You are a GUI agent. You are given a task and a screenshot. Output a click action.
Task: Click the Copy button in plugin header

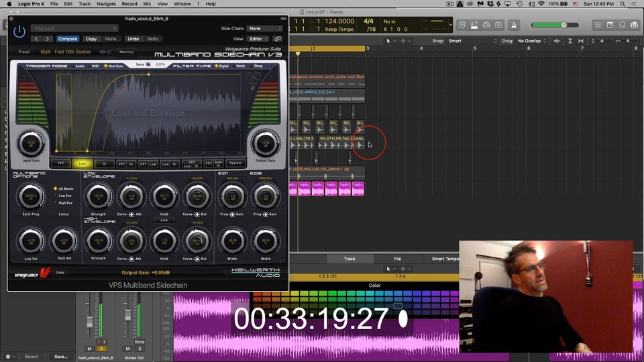[91, 39]
